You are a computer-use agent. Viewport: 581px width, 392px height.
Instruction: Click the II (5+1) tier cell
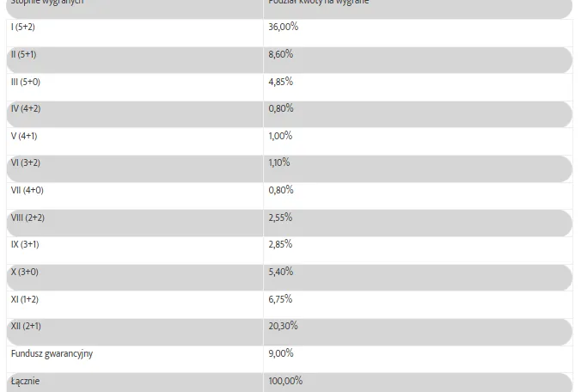[24, 55]
